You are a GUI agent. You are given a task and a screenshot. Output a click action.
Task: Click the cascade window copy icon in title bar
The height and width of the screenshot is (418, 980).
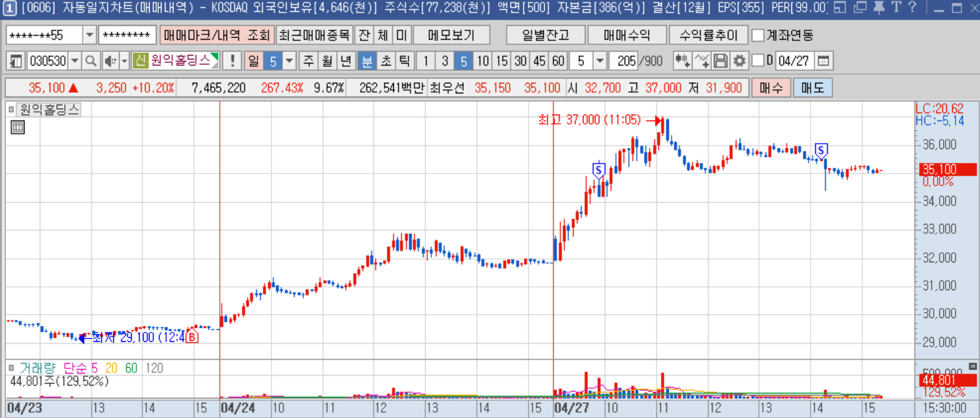click(860, 8)
